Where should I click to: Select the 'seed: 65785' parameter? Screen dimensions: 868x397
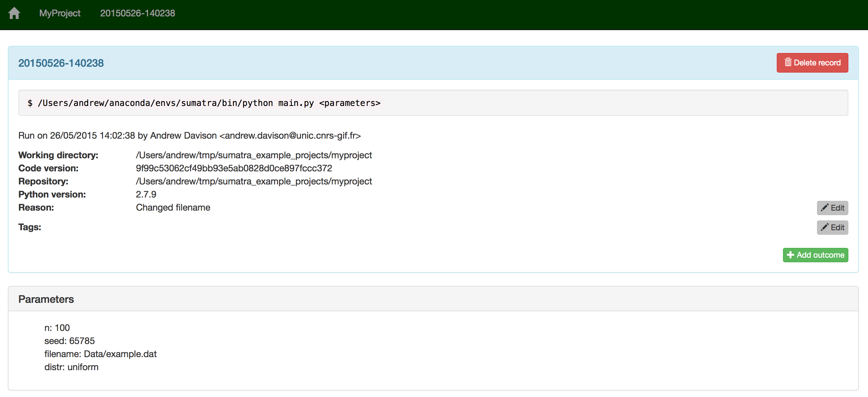click(x=69, y=341)
